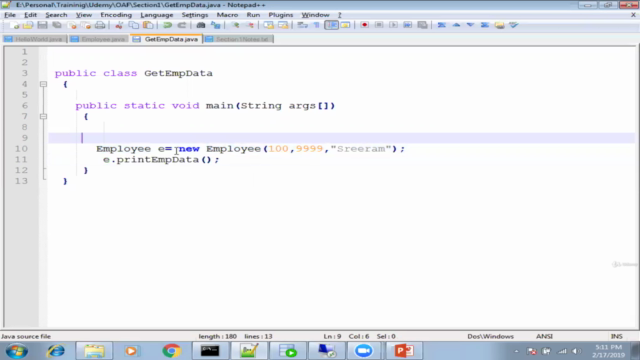Screen dimensions: 640x360
Task: Open the View menu
Action: (x=84, y=15)
